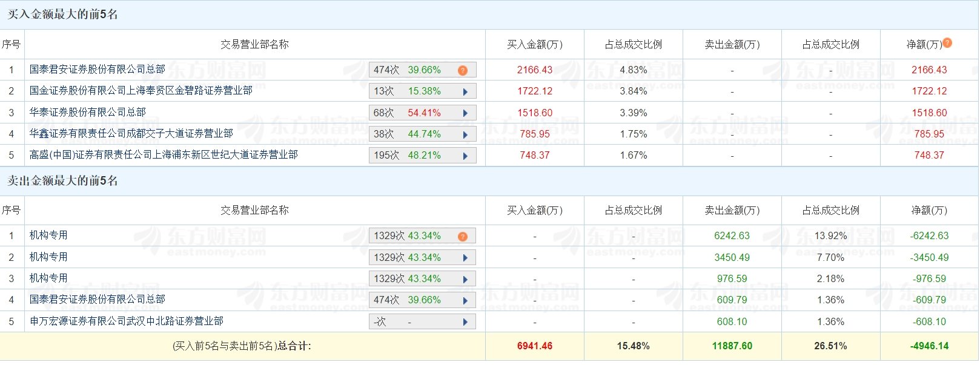This screenshot has height=365, width=980.
Task: Click the orange help icon beside 净额(万) header
Action: (948, 43)
